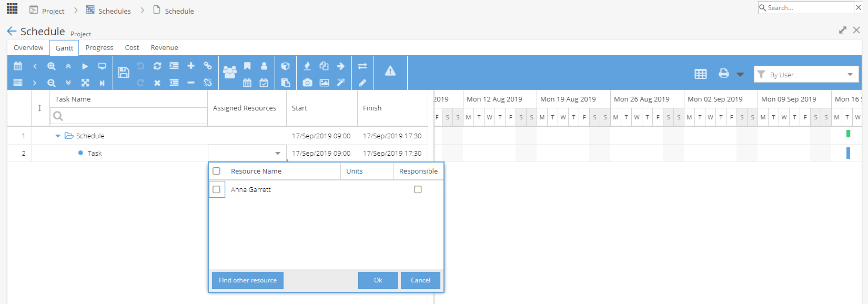Click the print icon in toolbar
Image resolution: width=868 pixels, height=304 pixels.
pyautogui.click(x=724, y=74)
